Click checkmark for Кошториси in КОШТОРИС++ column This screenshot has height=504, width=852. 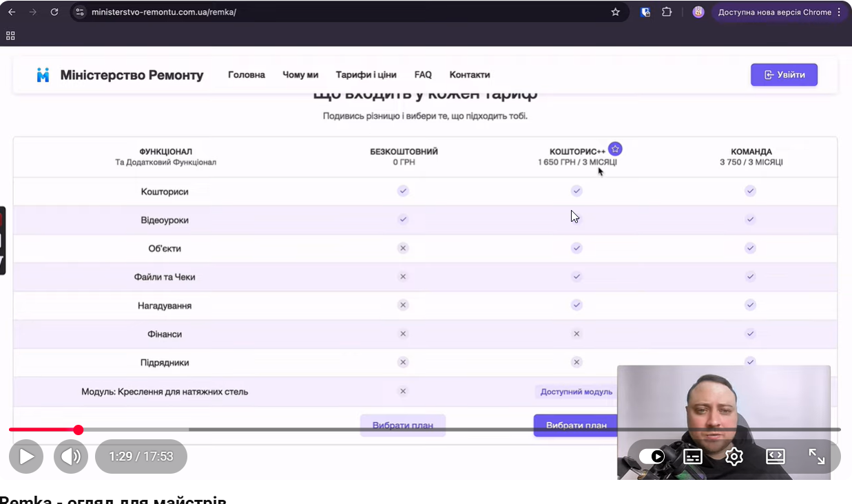pyautogui.click(x=577, y=191)
